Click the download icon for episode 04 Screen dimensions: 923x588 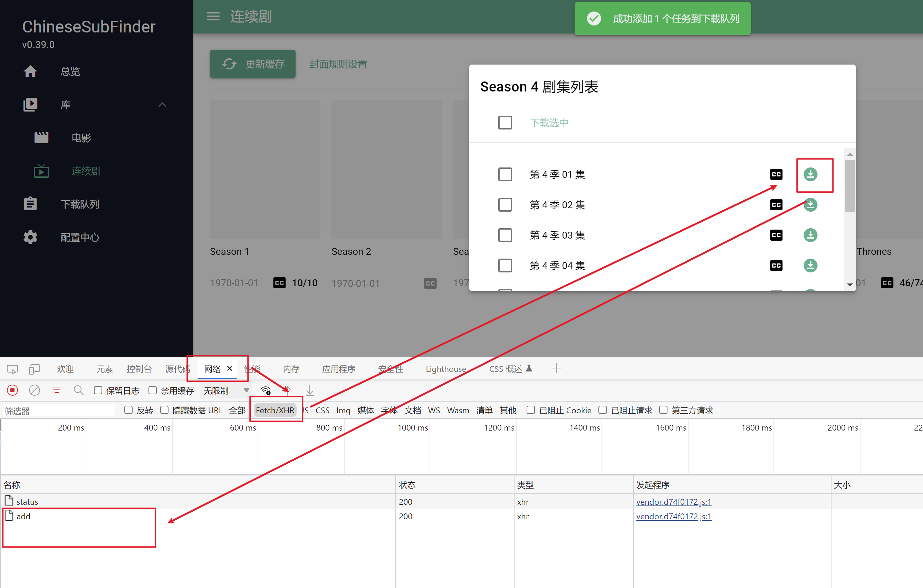click(x=810, y=265)
